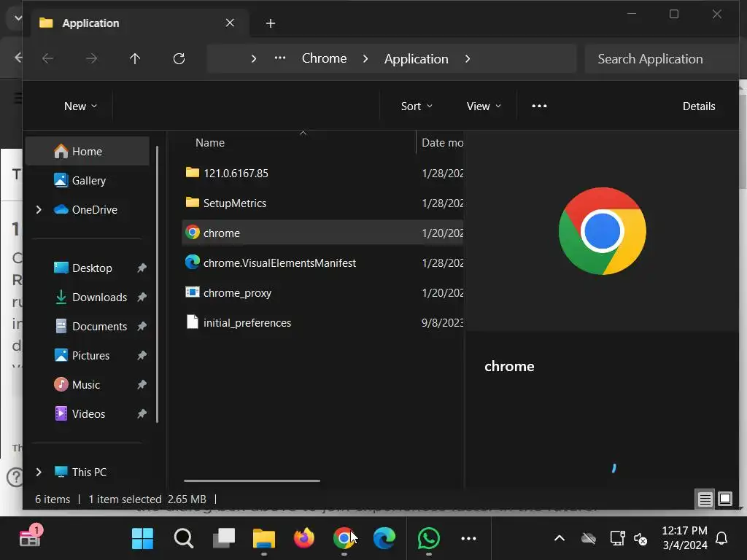The width and height of the screenshot is (747, 560).
Task: Switch to Chrome on the taskbar
Action: 344,539
